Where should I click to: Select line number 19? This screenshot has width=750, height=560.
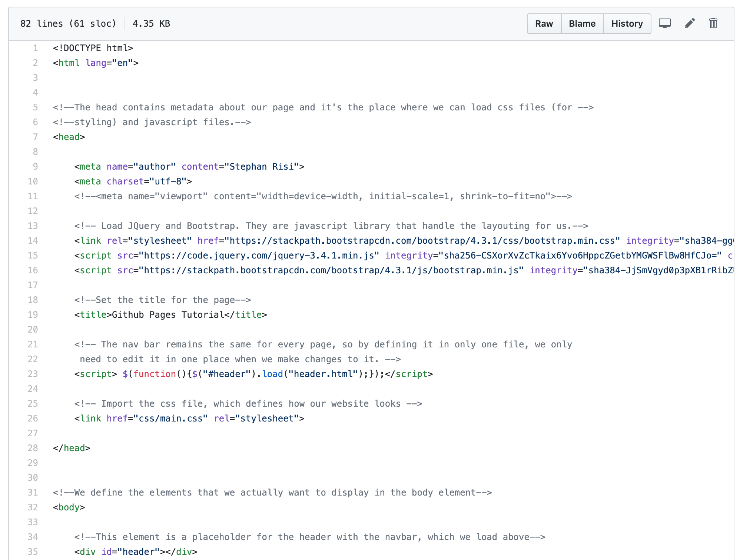(x=33, y=315)
